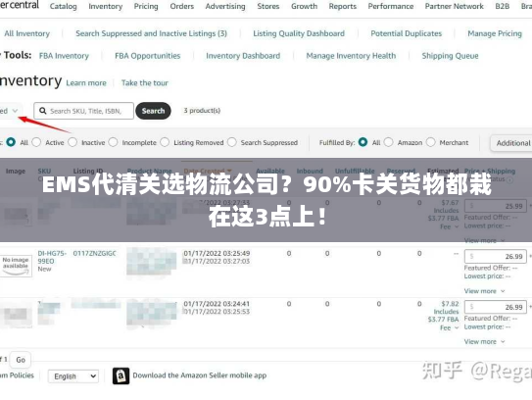Image resolution: width=532 pixels, height=400 pixels.
Task: Open the Pricing menu
Action: 146,6
